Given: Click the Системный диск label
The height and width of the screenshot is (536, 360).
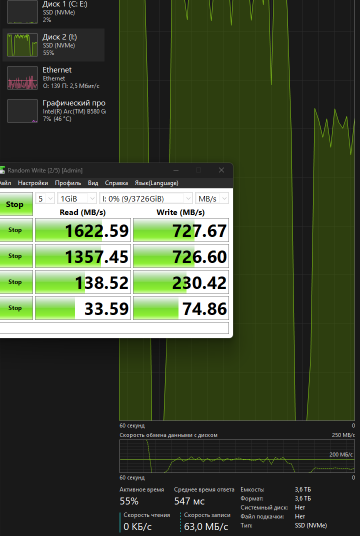Looking at the screenshot, I should click(264, 508).
